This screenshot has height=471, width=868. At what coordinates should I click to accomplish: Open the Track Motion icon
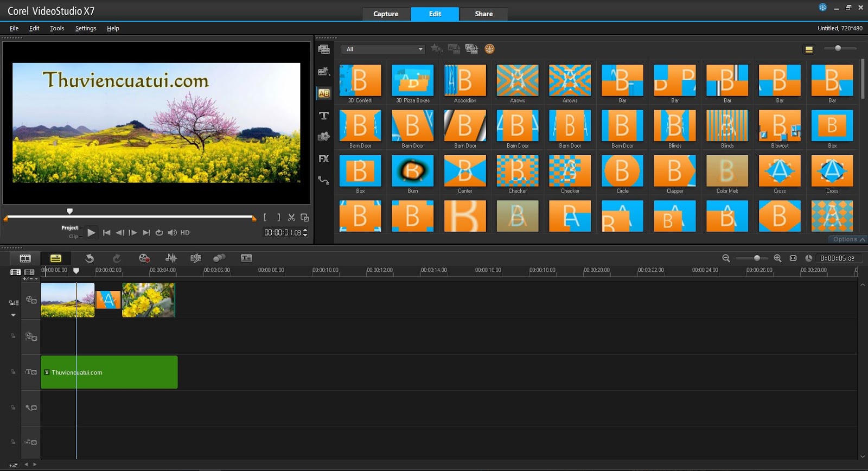[x=219, y=258]
